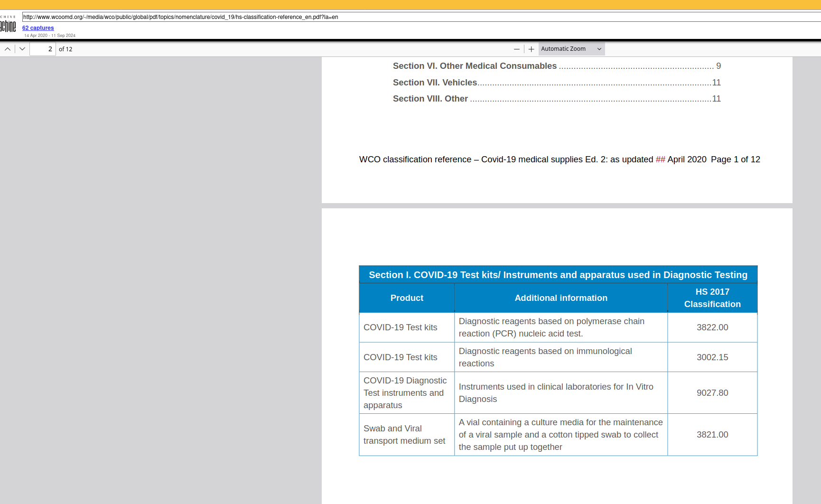Screen dimensions: 821x504
Task: Click the HS code 9027.80 cell
Action: pyautogui.click(x=712, y=393)
